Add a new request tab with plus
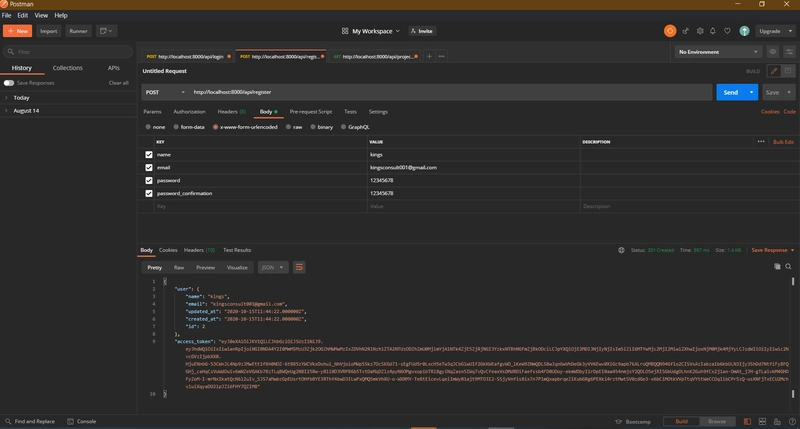800x429 pixels. (x=429, y=56)
